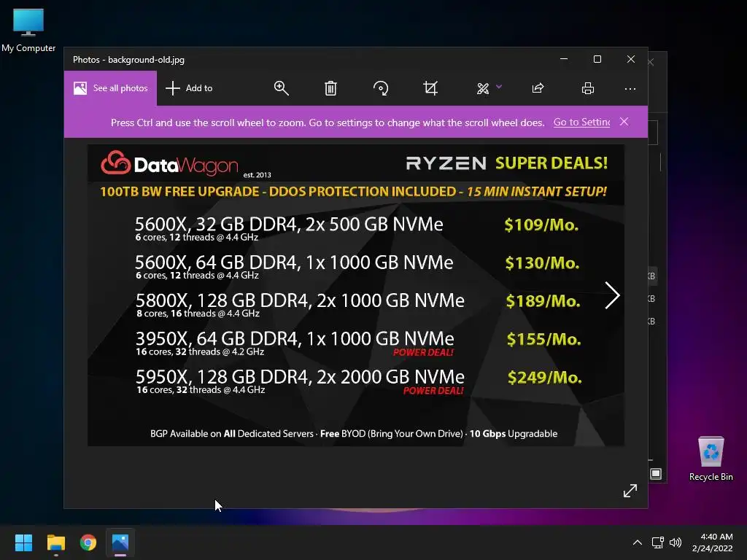Follow the Go to Settings link
747x560 pixels.
click(x=581, y=122)
